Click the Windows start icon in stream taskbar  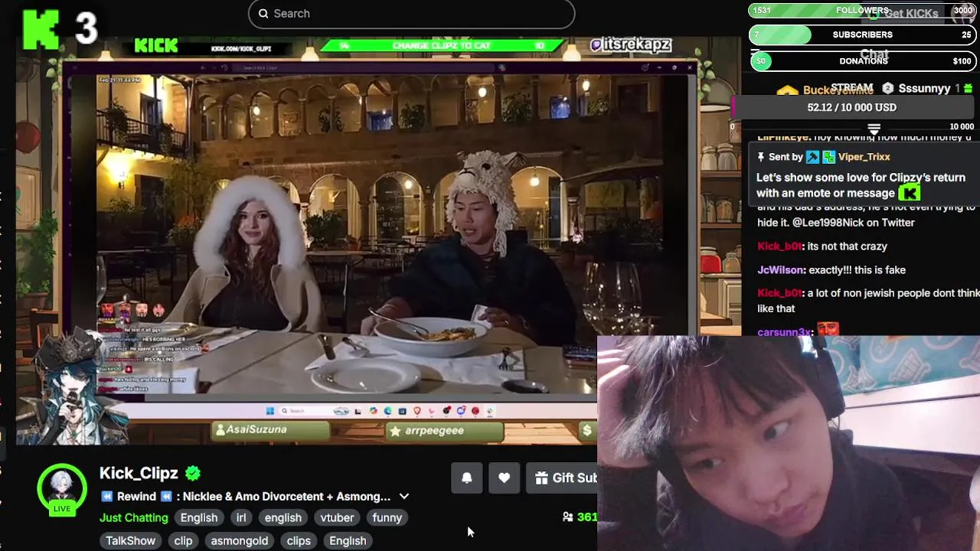pyautogui.click(x=270, y=411)
